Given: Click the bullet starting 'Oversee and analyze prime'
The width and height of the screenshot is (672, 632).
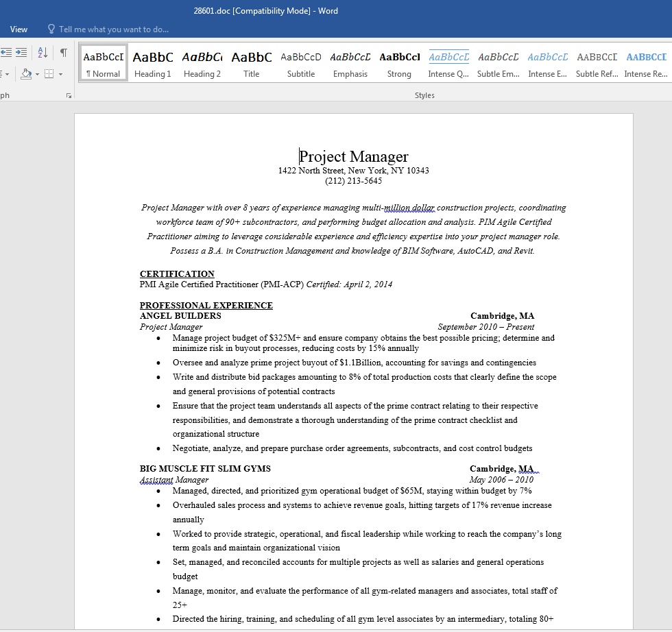Looking at the screenshot, I should (355, 363).
